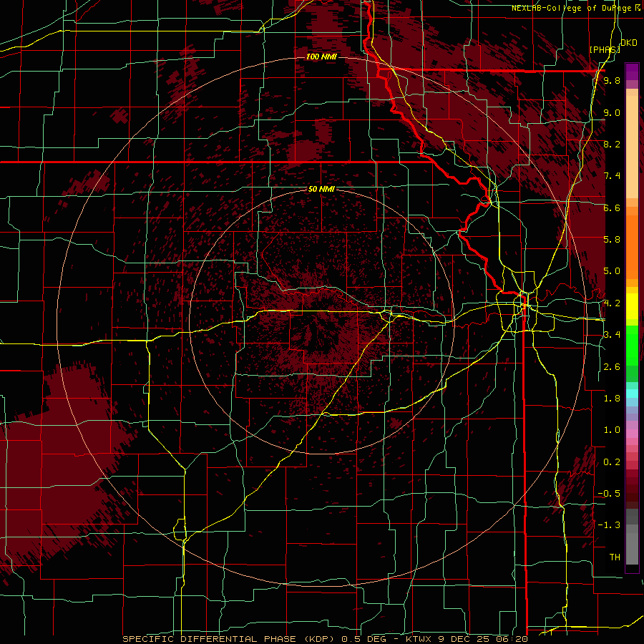
Task: Click the purple swatch atop the color bar
Action: tap(632, 72)
